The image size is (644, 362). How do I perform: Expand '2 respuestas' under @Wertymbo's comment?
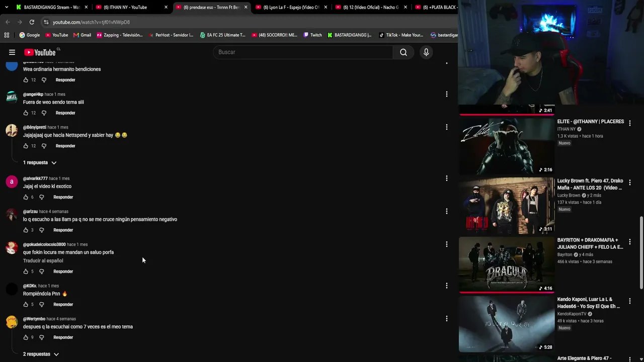coord(41,354)
